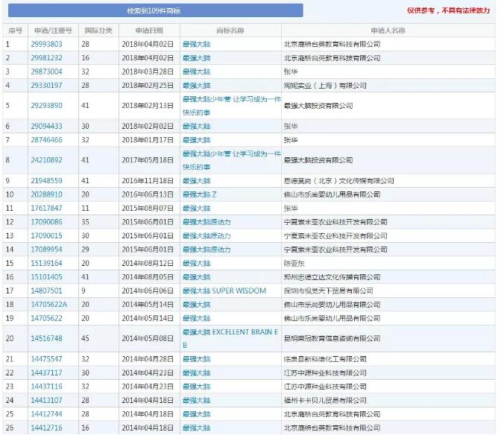Select applicant 临泉县新科维化工有限公司
Screen dimensions: 504x435
point(325,359)
